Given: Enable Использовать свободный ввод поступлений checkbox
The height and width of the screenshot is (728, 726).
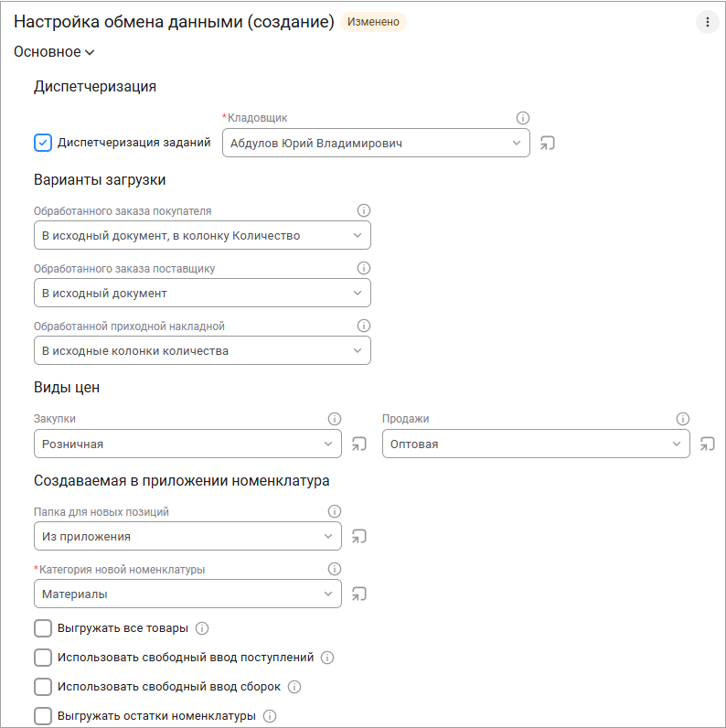Looking at the screenshot, I should tap(43, 658).
